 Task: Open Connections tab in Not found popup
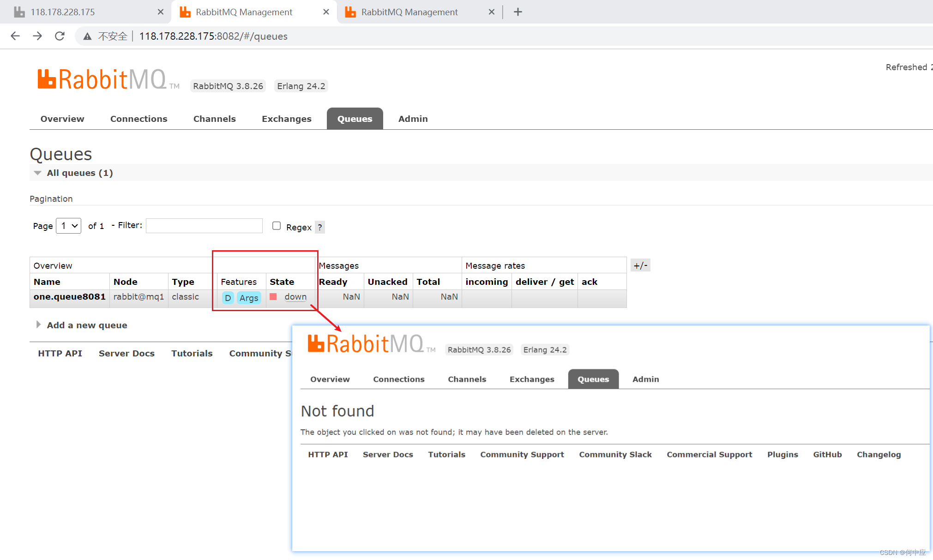(399, 379)
